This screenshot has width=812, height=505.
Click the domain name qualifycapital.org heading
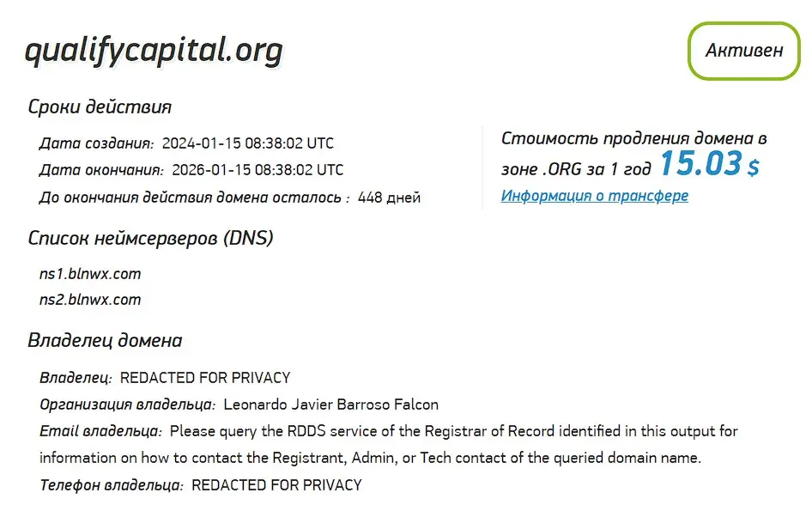155,50
